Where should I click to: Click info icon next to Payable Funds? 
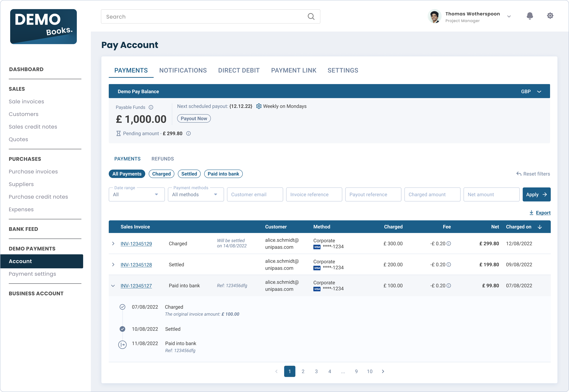coord(151,107)
